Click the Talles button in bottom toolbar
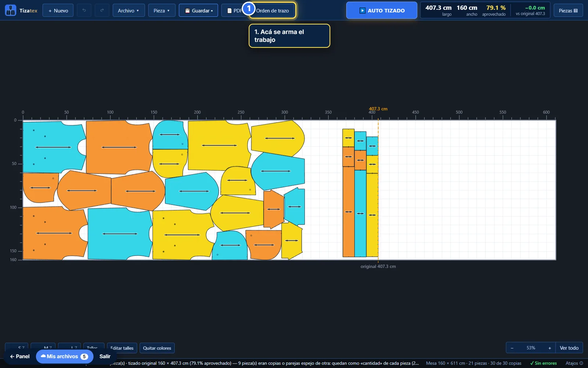Viewport: 588px width, 368px height. pyautogui.click(x=93, y=348)
